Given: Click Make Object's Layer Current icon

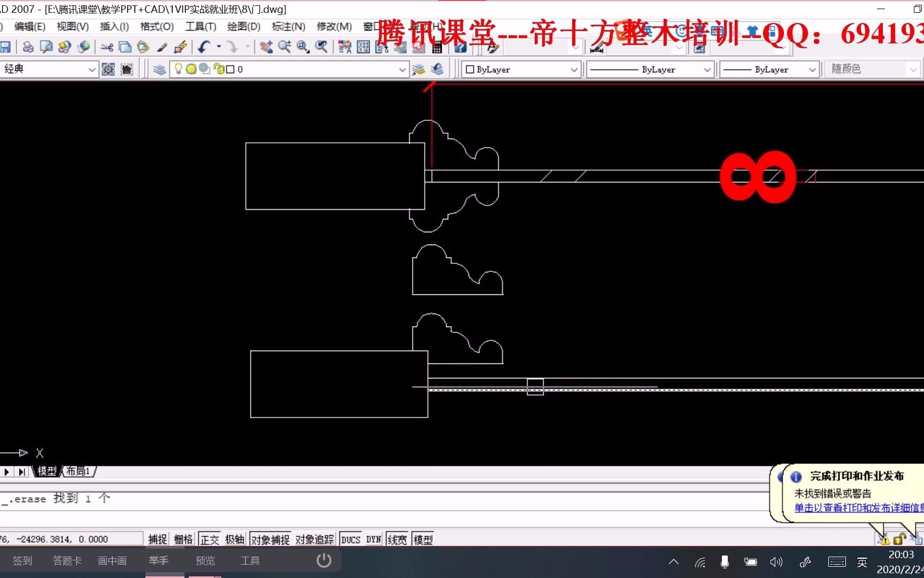Looking at the screenshot, I should 419,69.
